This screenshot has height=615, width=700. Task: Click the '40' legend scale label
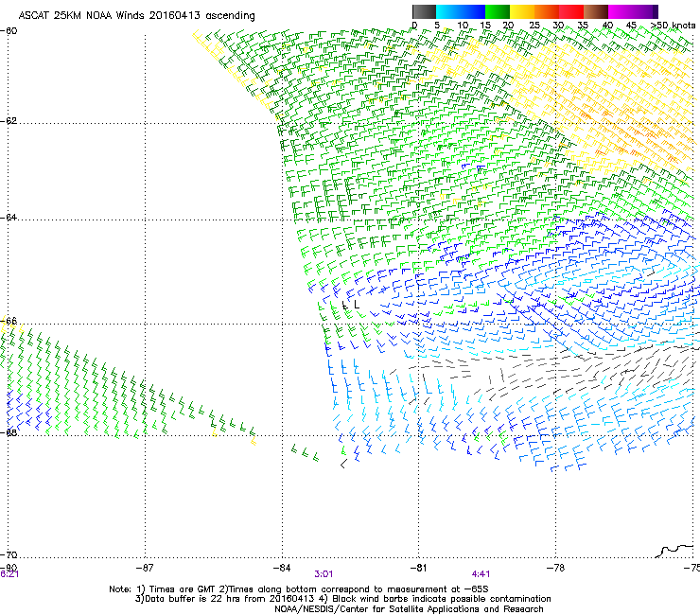coord(607,26)
